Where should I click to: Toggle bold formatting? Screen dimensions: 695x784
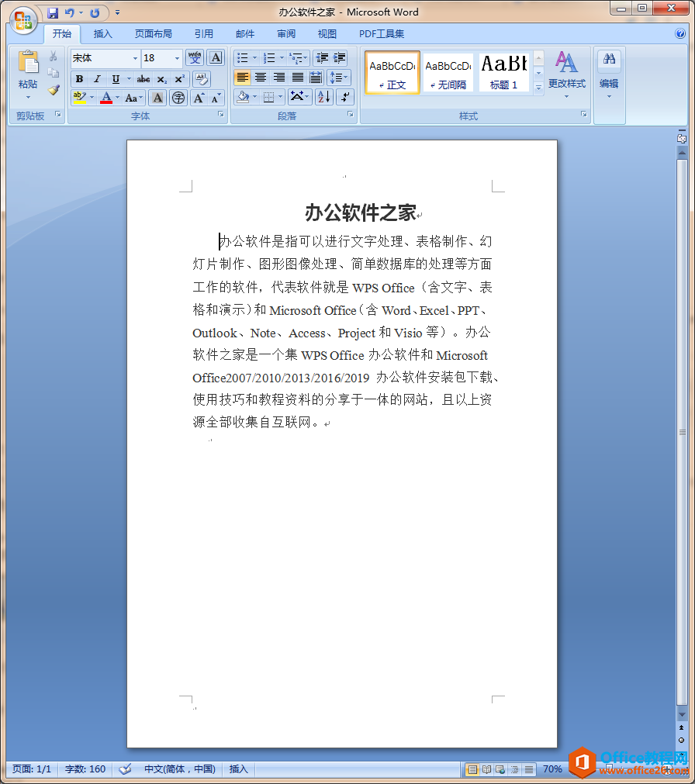click(x=79, y=79)
